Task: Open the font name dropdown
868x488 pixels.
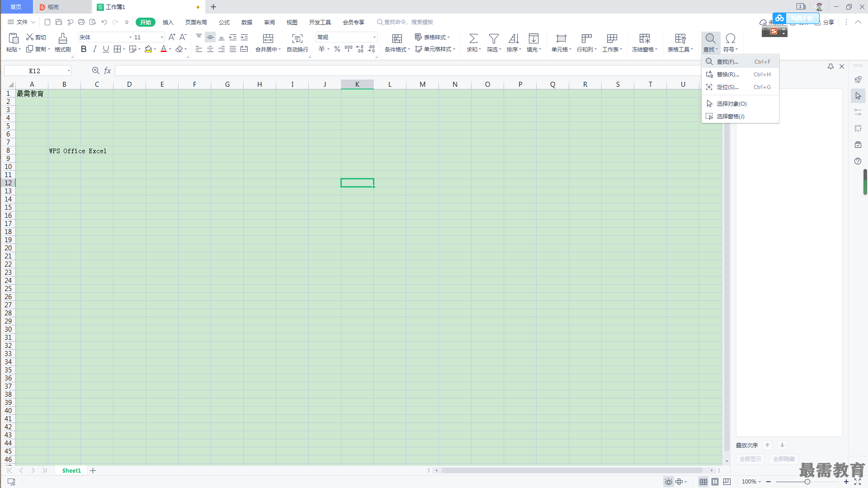Action: (x=131, y=38)
